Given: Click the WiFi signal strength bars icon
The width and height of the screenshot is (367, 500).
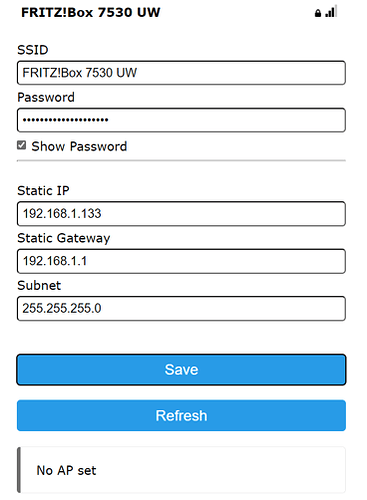Looking at the screenshot, I should pos(331,12).
